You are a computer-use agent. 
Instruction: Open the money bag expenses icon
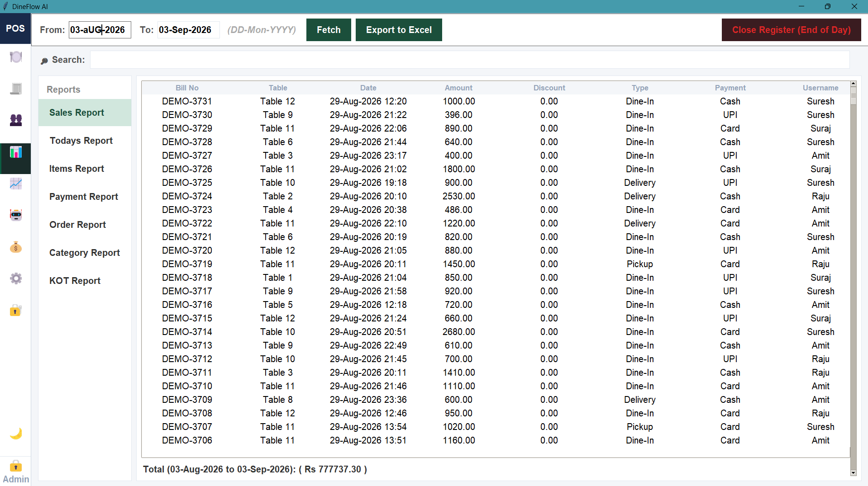16,247
